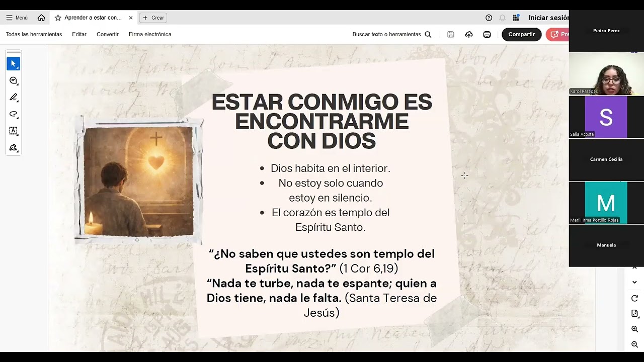Select the text box tool
Viewport: 644px width, 362px height.
14,131
